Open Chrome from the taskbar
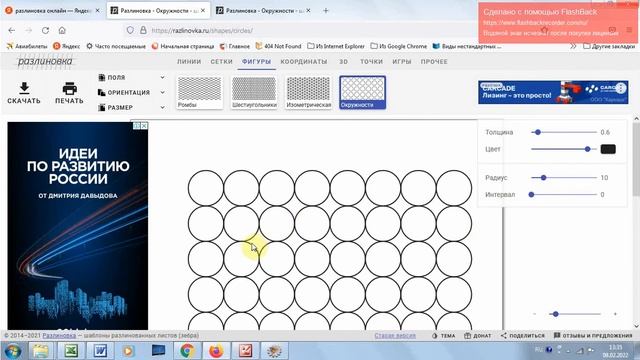Screen dimensions: 640x360 pos(187,351)
